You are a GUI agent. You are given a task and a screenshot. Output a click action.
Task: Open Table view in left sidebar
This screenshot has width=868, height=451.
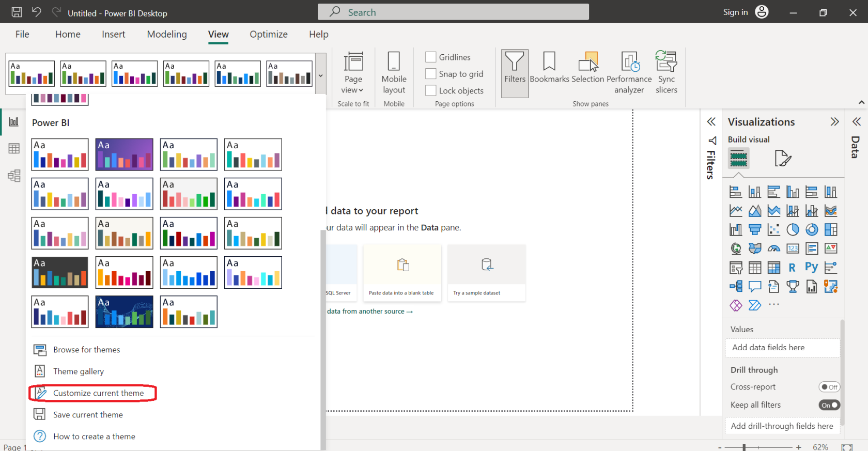pyautogui.click(x=14, y=149)
